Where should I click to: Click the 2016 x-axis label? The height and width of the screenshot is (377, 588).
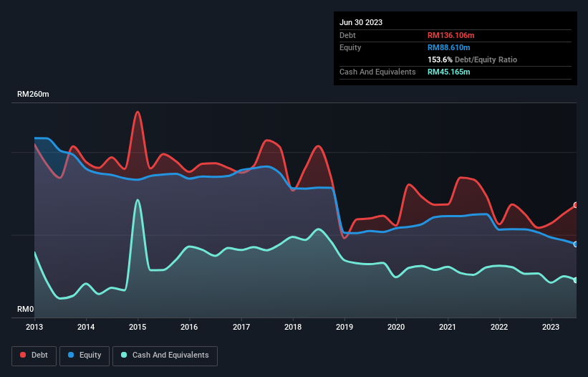189,327
